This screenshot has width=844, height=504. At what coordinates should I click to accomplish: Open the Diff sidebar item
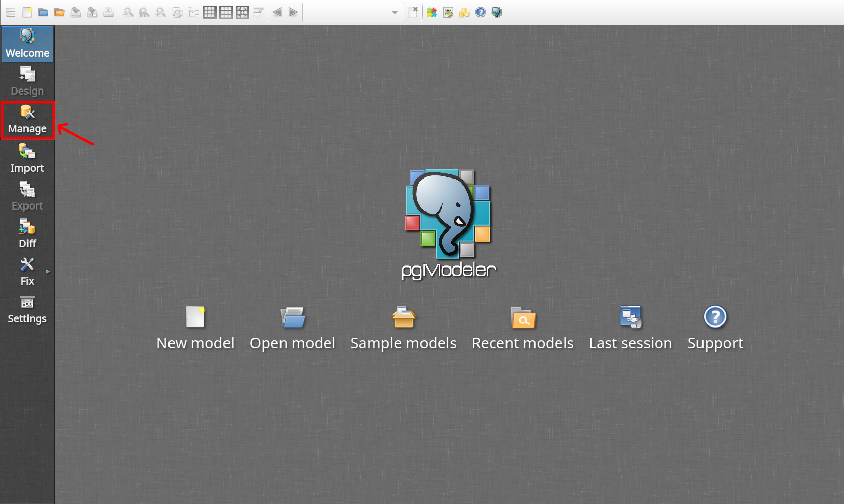click(27, 234)
